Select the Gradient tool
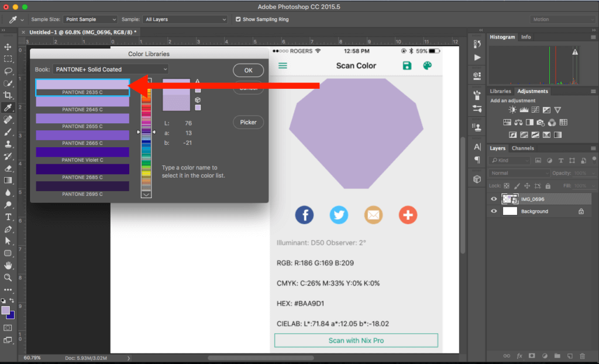Viewport: 599px width, 364px height. point(8,181)
